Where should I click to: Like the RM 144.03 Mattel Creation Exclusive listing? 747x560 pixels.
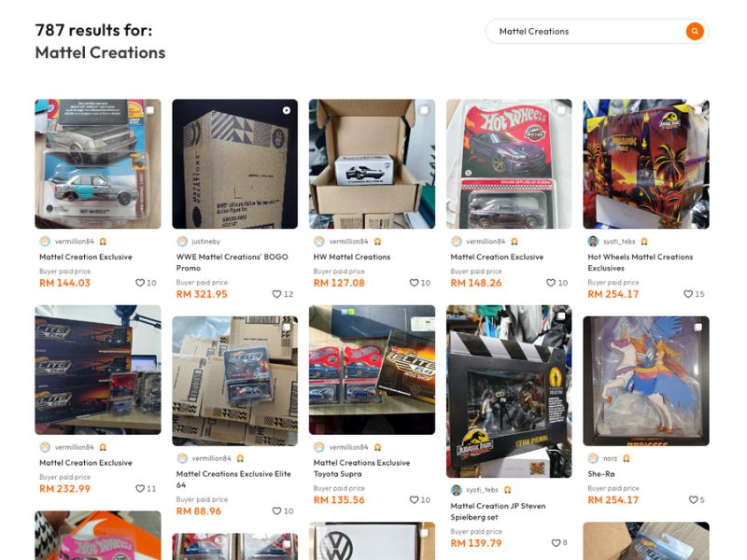point(140,283)
